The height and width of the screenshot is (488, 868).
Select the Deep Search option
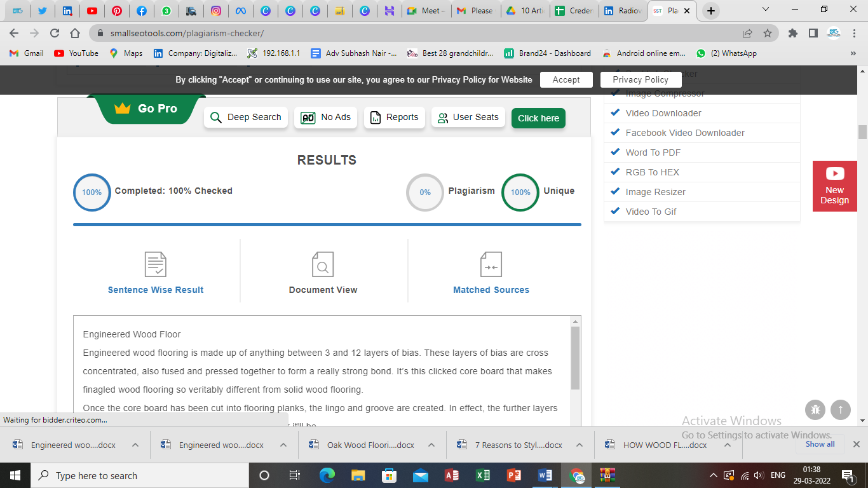coord(246,117)
